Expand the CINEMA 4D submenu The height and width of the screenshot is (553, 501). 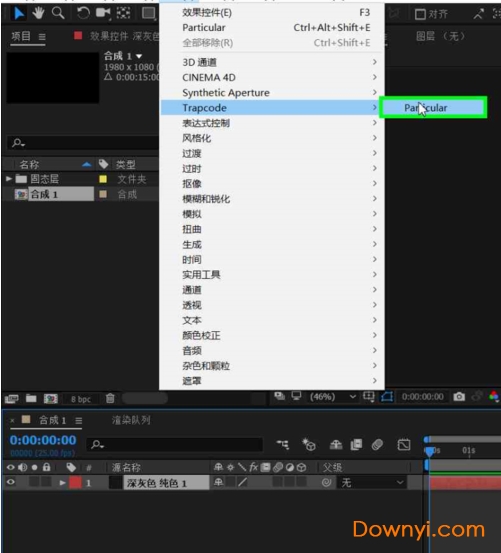coord(273,77)
